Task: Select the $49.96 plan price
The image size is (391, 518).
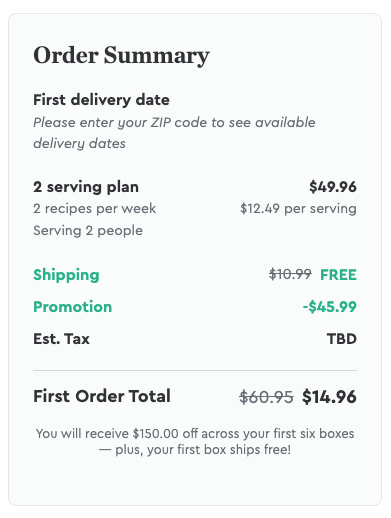Action: tap(333, 187)
